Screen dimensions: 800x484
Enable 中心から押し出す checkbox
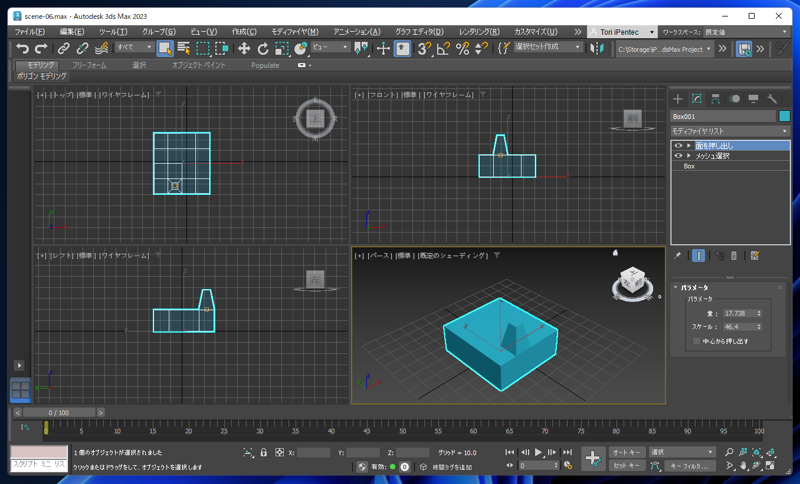point(696,341)
